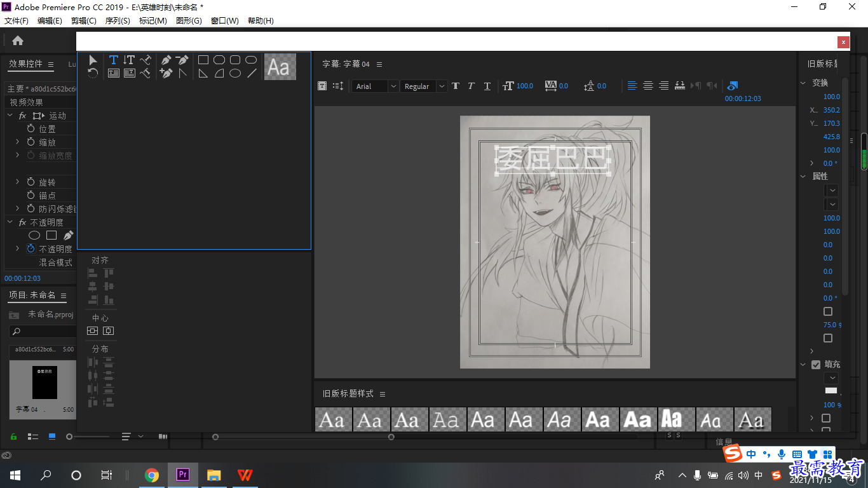Open the 字幕: 字幕 04 panel menu
Image resolution: width=868 pixels, height=488 pixels.
[379, 64]
